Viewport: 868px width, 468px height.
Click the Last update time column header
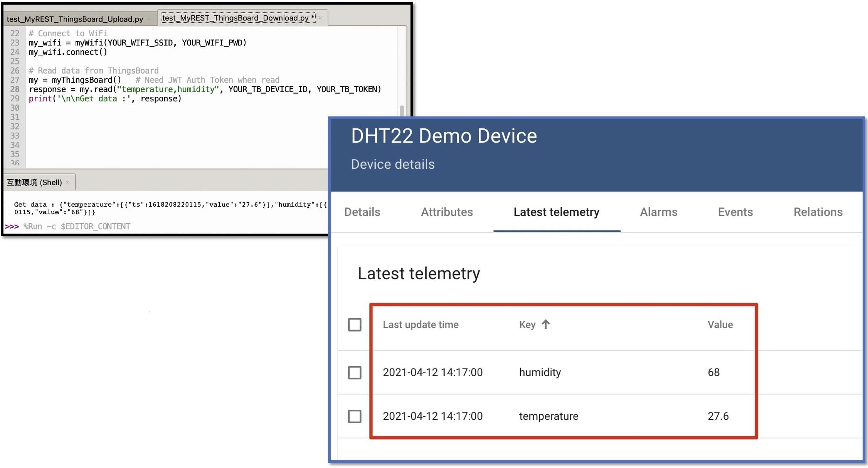(x=421, y=325)
